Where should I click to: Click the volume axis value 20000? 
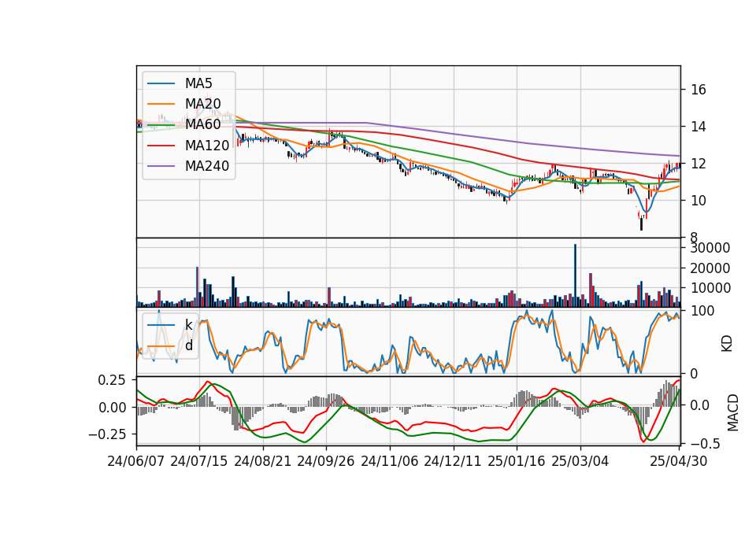[x=710, y=268]
